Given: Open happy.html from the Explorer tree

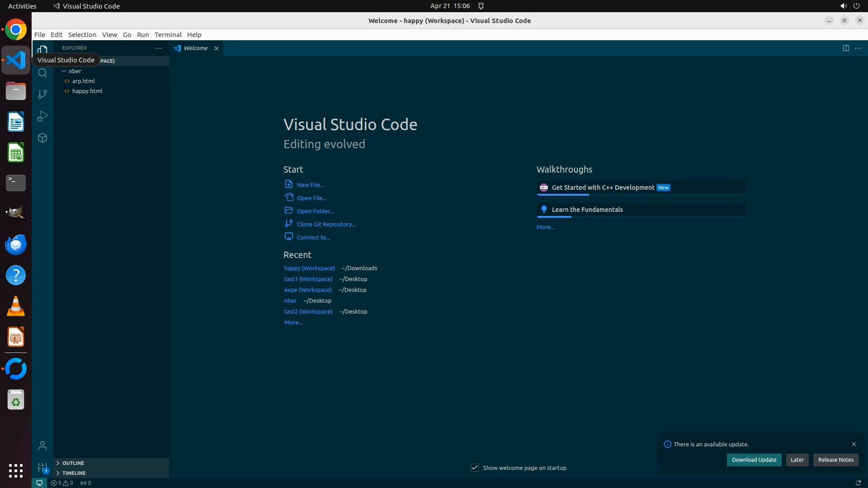Looking at the screenshot, I should click(87, 91).
